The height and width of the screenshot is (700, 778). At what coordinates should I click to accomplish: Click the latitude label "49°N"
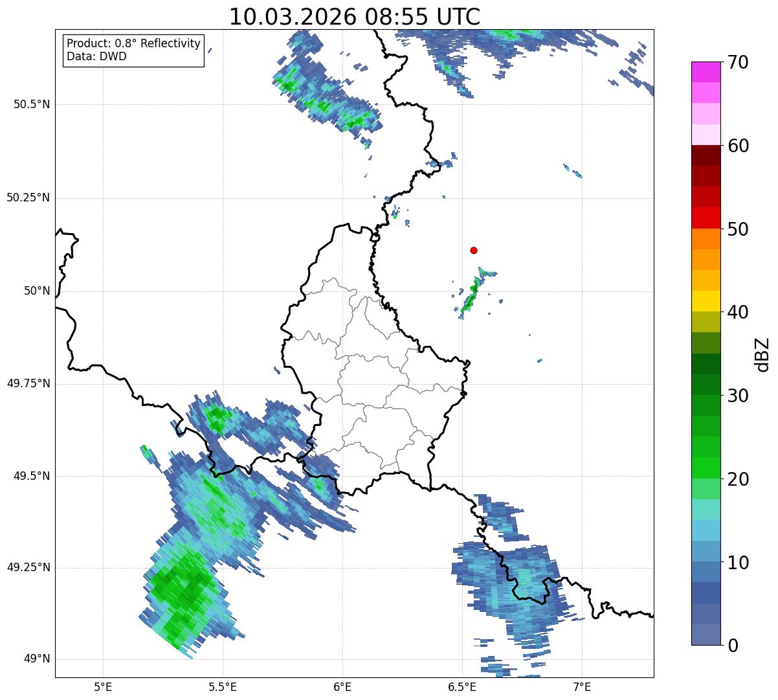(x=37, y=659)
